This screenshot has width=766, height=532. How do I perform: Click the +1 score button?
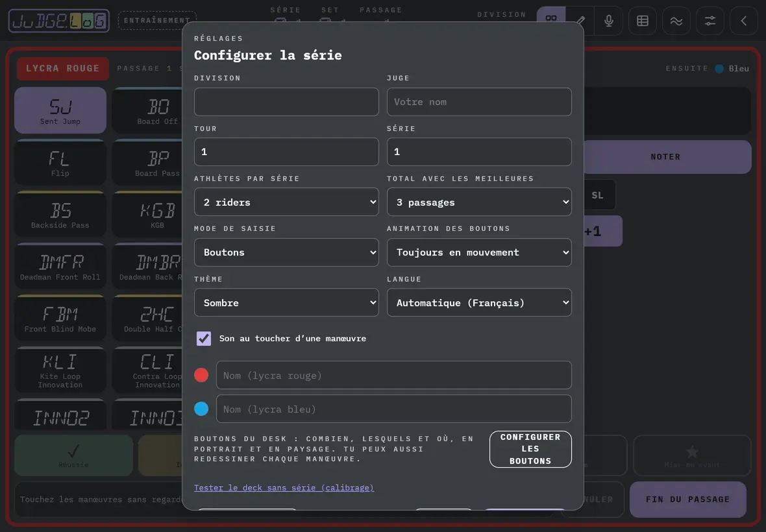[x=602, y=232]
